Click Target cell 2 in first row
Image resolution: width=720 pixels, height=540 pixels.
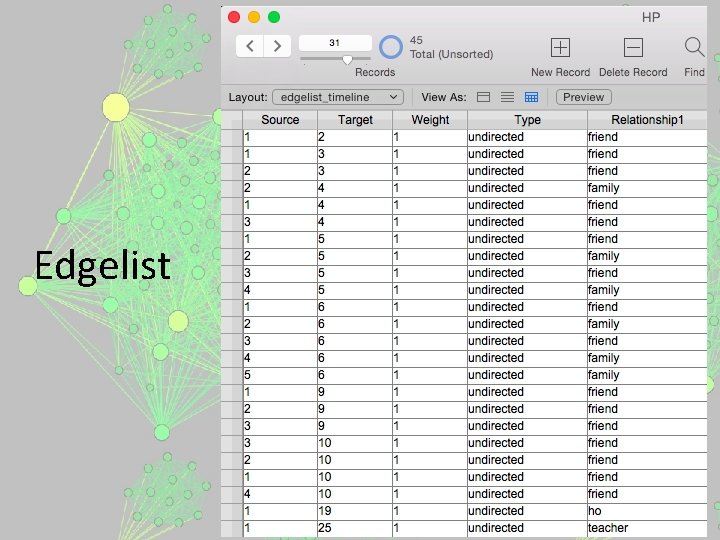pos(355,137)
